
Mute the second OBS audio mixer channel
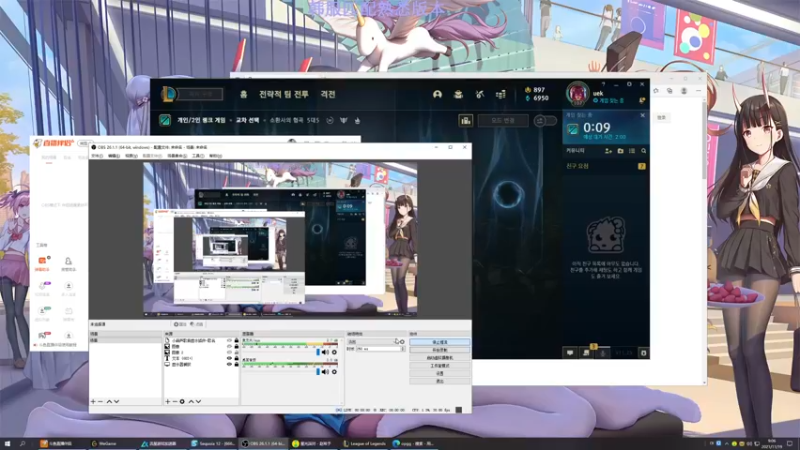[x=326, y=372]
